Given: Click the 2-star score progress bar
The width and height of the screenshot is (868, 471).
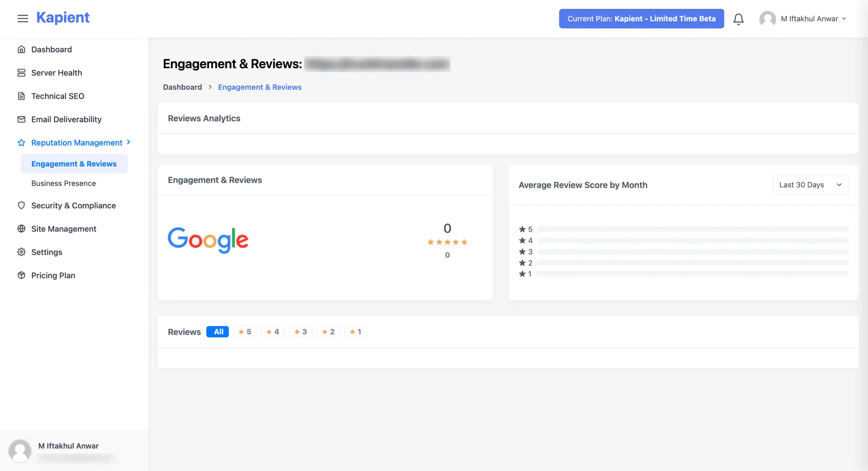Looking at the screenshot, I should tap(693, 263).
